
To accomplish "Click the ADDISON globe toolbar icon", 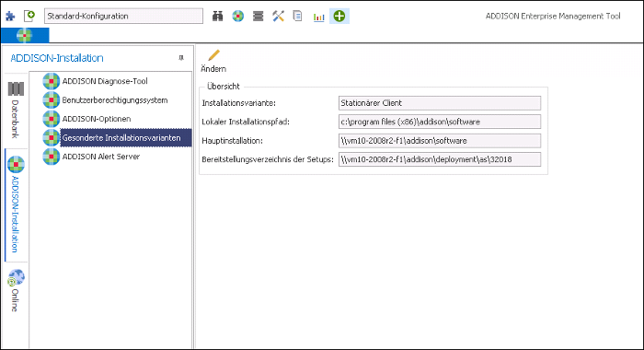I will 237,16.
